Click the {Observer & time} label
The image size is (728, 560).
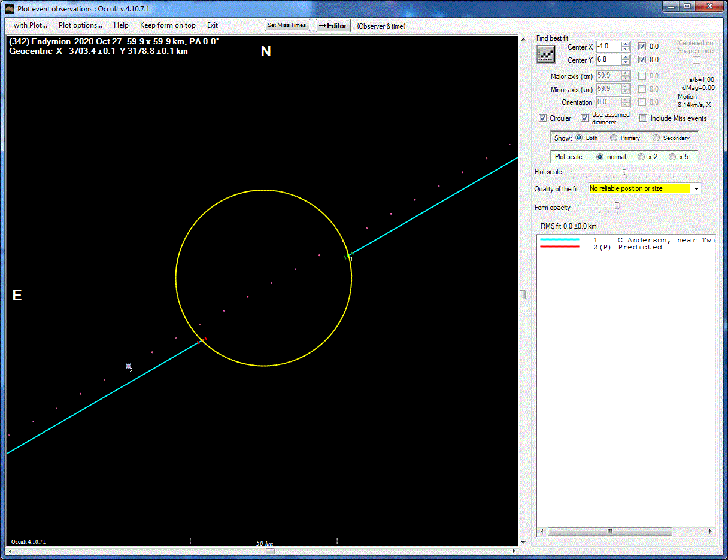click(x=381, y=26)
